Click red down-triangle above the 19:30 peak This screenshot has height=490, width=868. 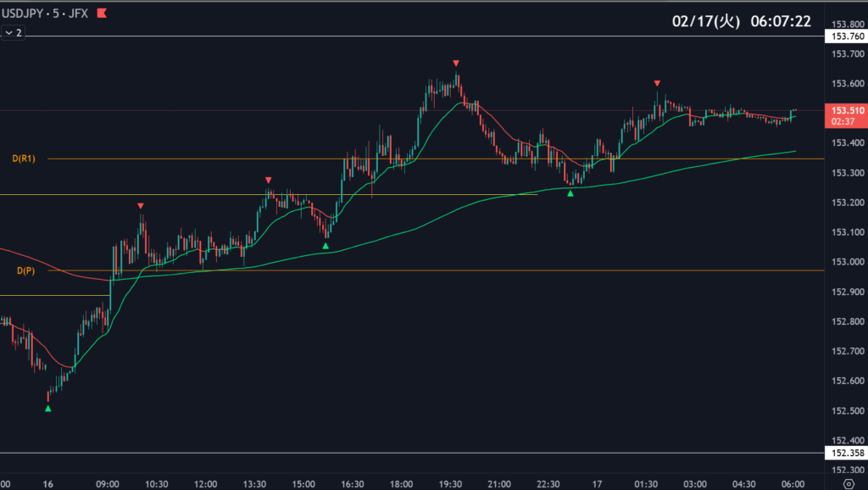(456, 64)
